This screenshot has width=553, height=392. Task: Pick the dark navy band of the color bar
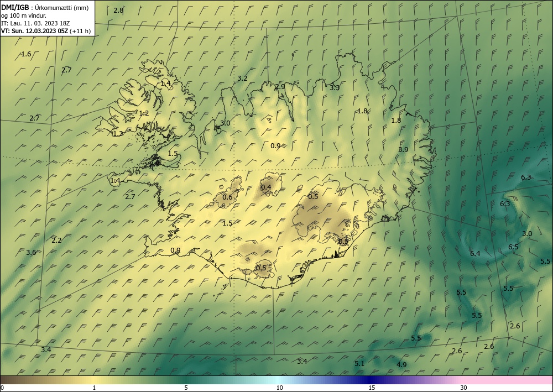point(371,380)
